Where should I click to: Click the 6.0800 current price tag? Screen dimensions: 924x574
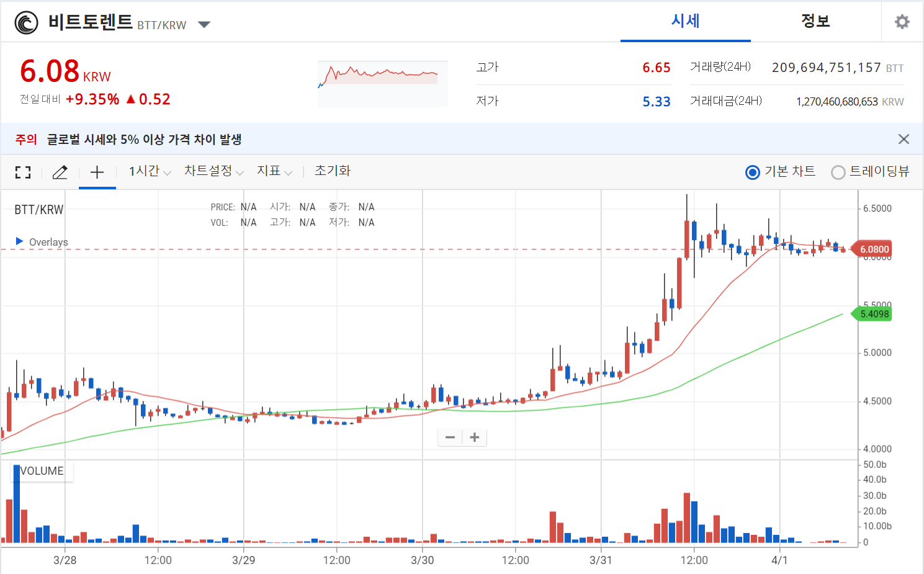click(873, 249)
